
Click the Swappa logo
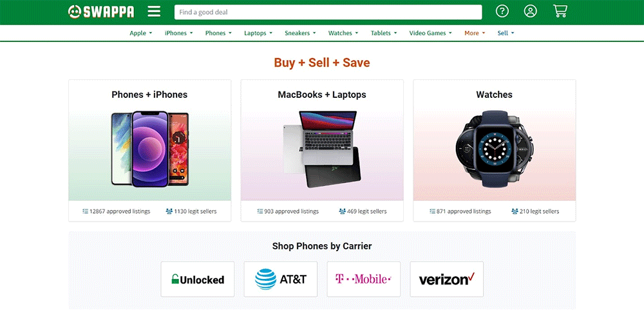(x=101, y=12)
